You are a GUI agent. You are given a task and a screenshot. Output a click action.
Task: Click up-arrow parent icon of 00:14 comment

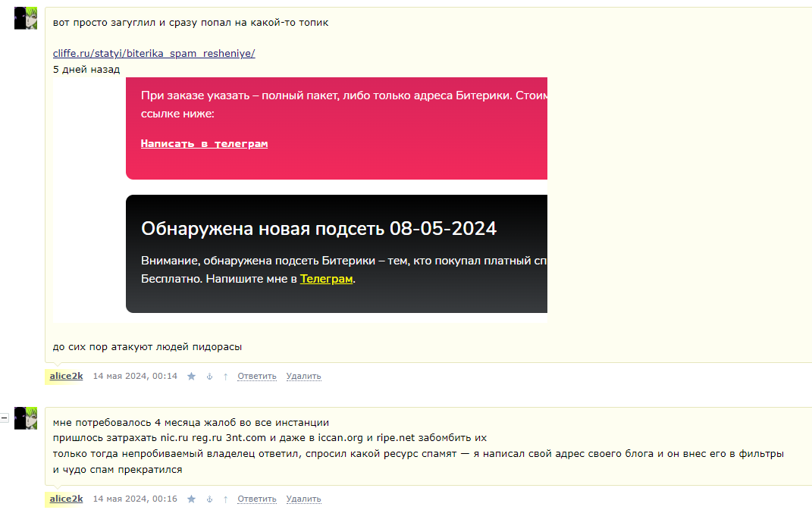(x=225, y=377)
